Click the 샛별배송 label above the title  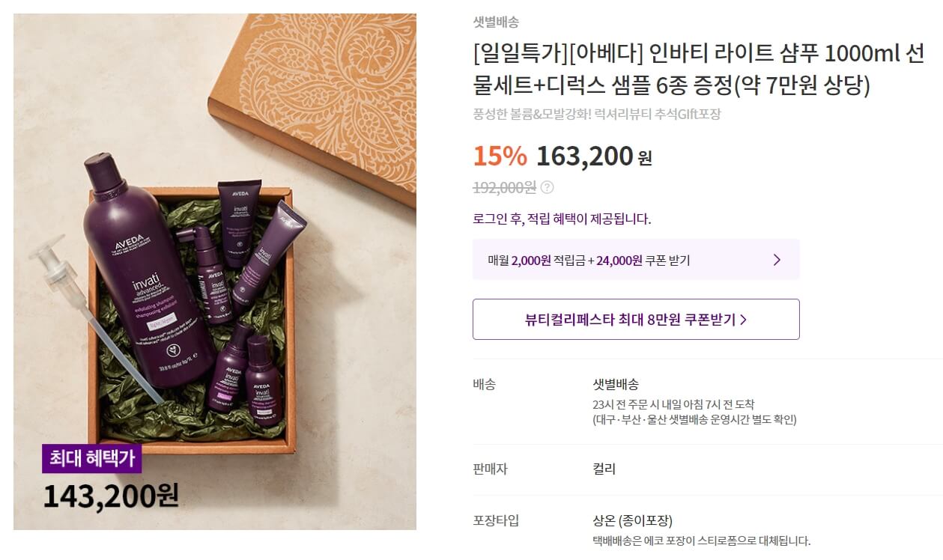coord(496,22)
